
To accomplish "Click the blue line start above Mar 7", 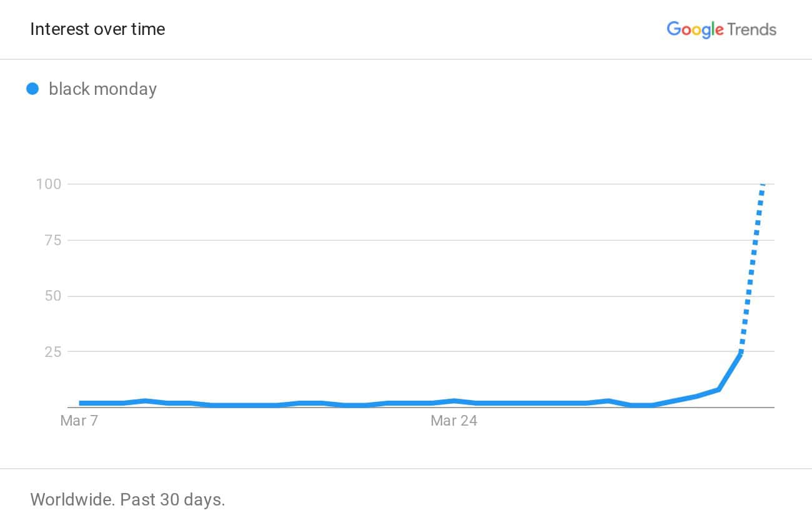I will click(x=81, y=403).
